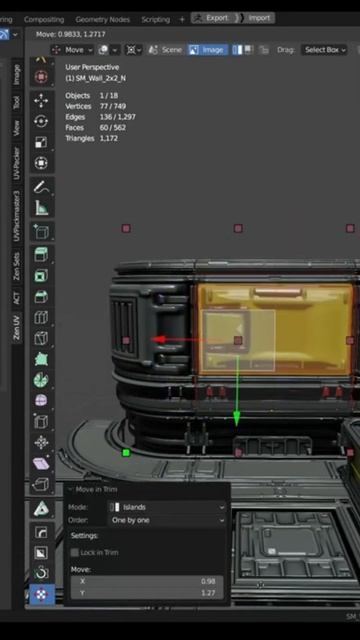This screenshot has width=360, height=640.
Task: Open the Mode Islands dropdown
Action: click(x=167, y=507)
